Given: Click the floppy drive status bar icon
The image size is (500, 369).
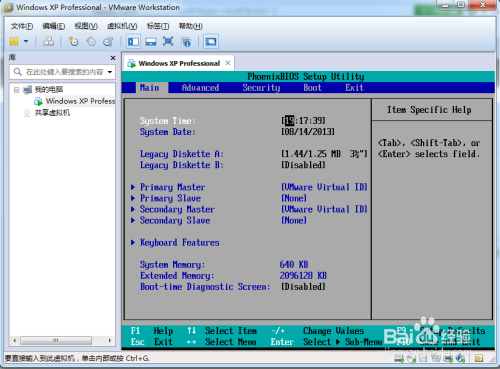Looking at the screenshot, I should click(x=423, y=358).
